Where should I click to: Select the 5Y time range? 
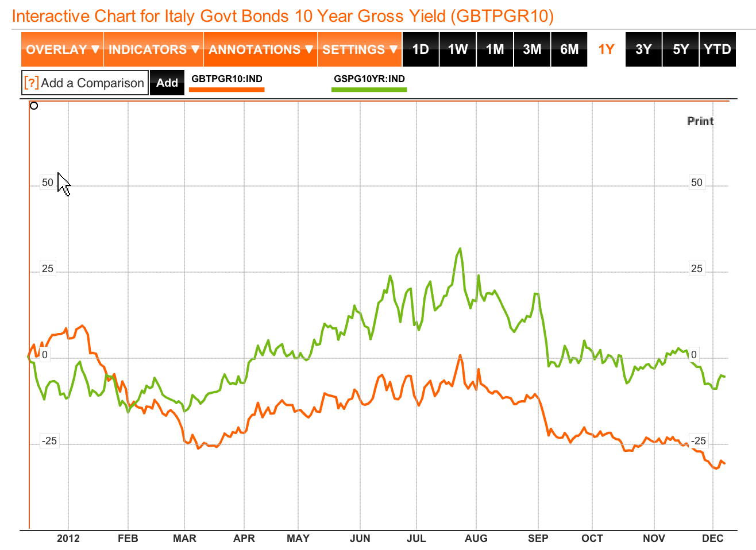(x=681, y=49)
